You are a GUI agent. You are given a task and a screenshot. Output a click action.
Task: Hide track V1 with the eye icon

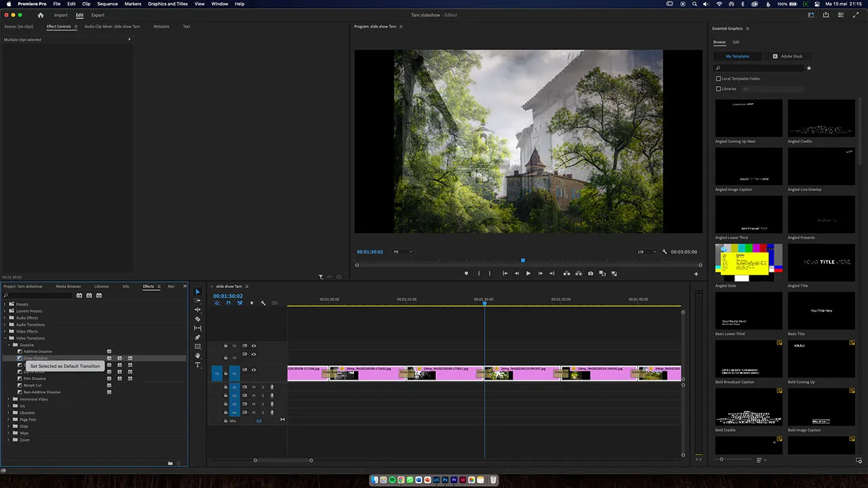pos(254,370)
